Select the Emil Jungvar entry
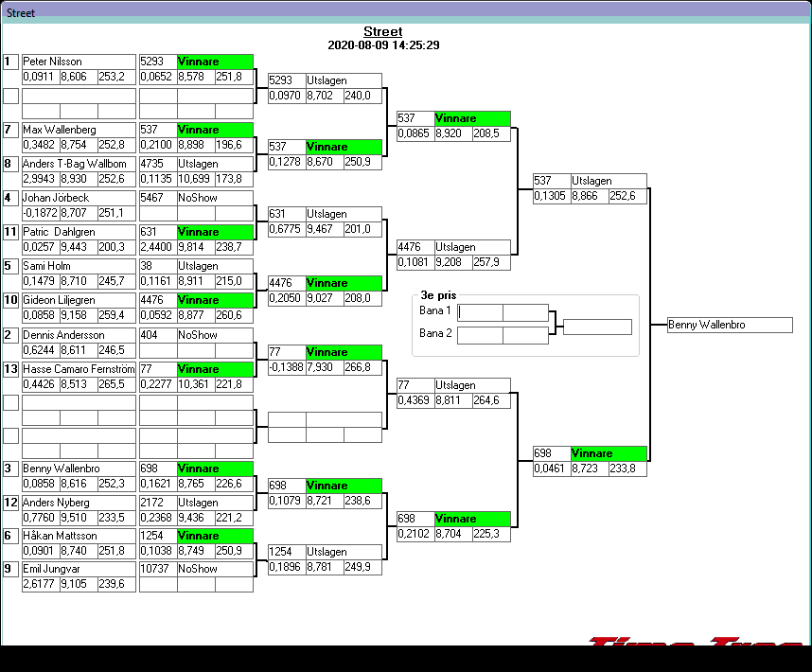Viewport: 812px width, 672px height. (x=79, y=569)
